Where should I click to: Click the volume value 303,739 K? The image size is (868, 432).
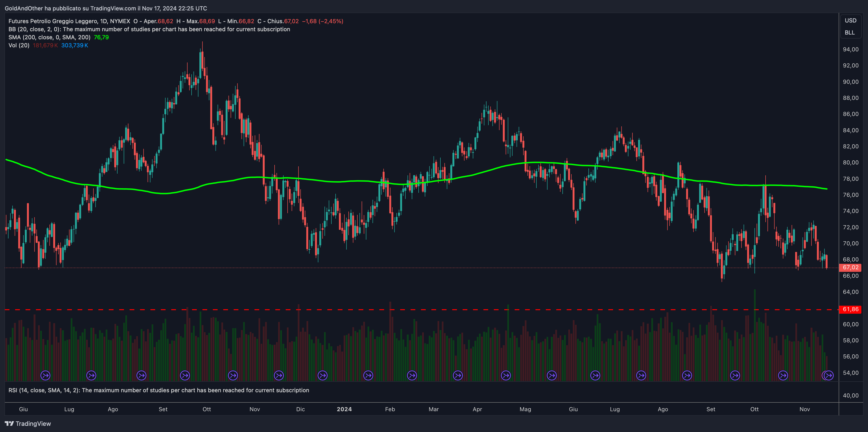pyautogui.click(x=75, y=45)
